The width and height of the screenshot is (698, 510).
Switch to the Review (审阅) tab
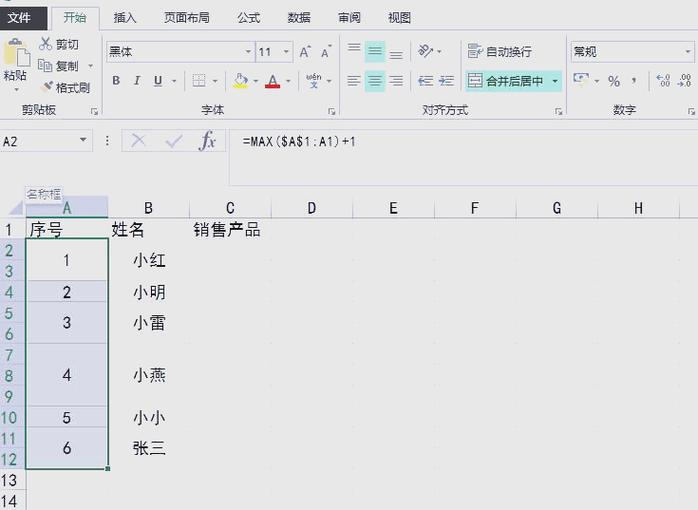click(349, 18)
